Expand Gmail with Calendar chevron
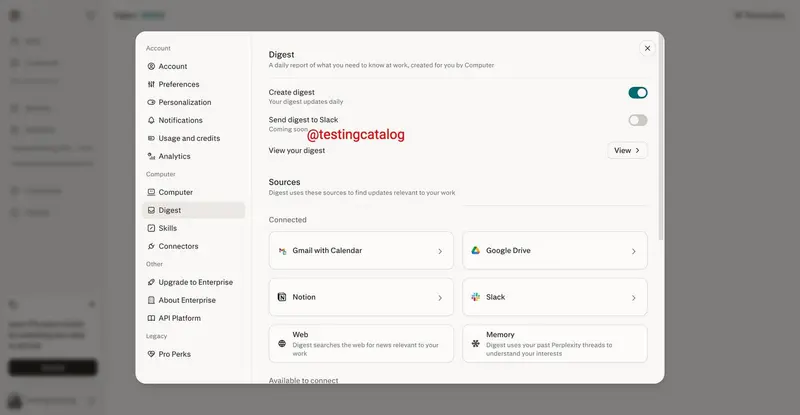 (440, 251)
